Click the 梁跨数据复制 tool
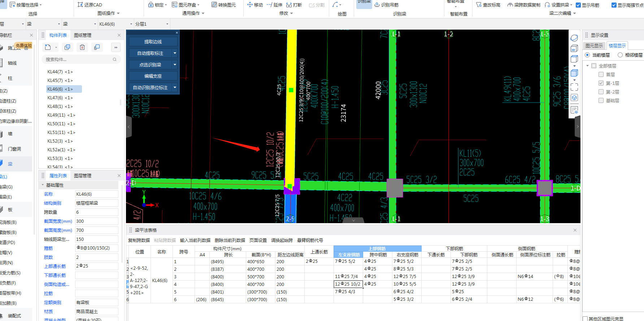Screen dimensions: 644x321 pos(524,5)
